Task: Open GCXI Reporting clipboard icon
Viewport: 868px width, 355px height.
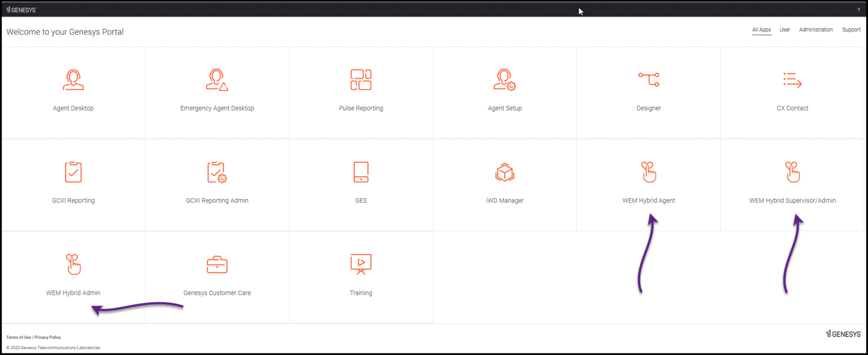Action: point(73,172)
